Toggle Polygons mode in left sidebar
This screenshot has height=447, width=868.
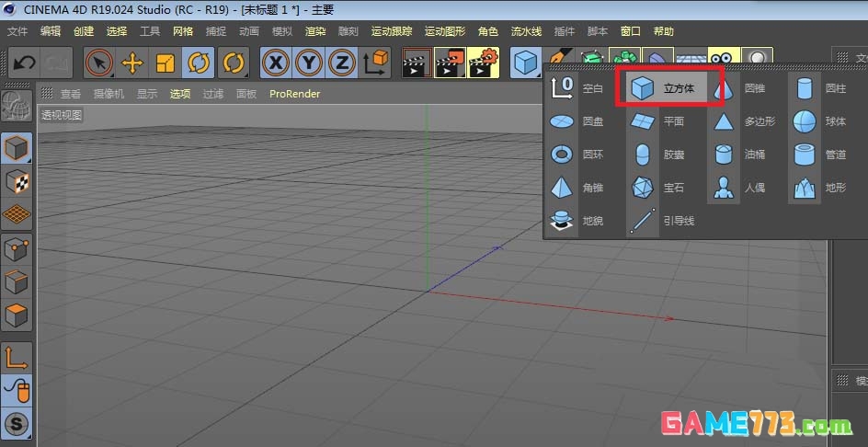(x=16, y=315)
